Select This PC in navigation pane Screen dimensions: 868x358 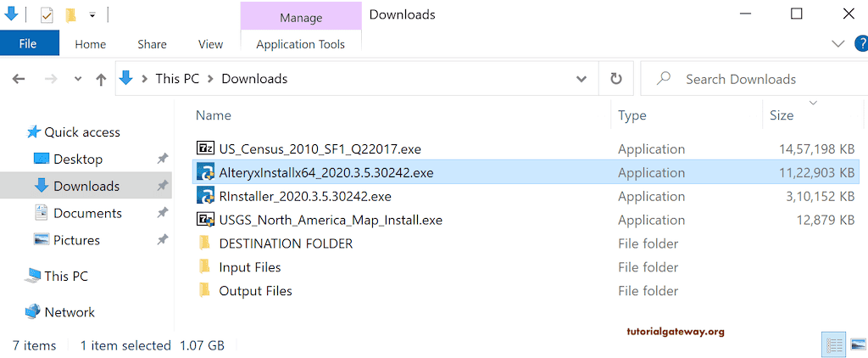click(x=66, y=276)
